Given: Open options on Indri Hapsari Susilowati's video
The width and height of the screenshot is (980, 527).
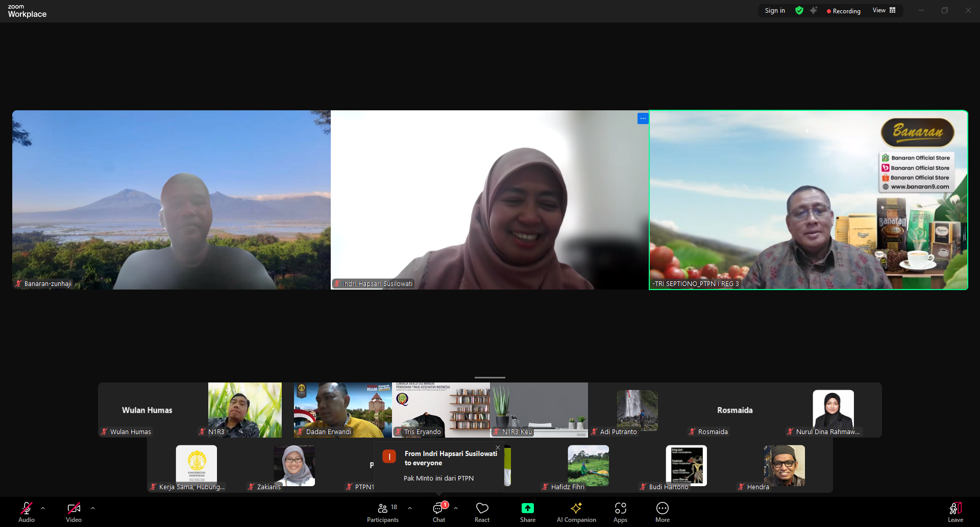Looking at the screenshot, I should point(643,118).
